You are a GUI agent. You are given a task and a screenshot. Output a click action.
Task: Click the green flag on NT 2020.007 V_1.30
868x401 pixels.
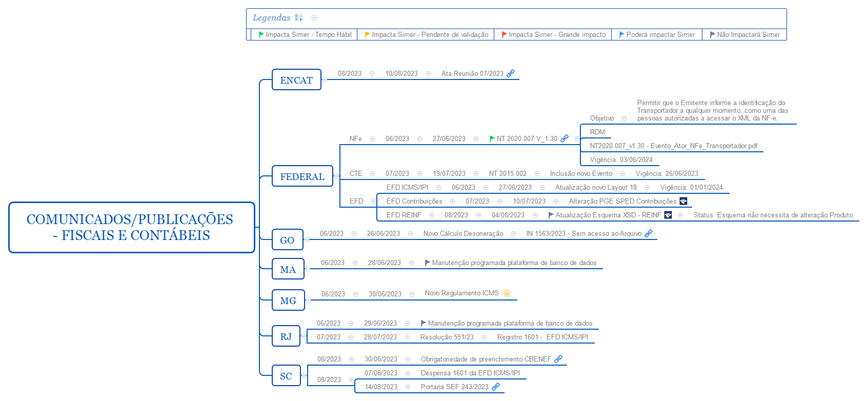[x=492, y=138]
